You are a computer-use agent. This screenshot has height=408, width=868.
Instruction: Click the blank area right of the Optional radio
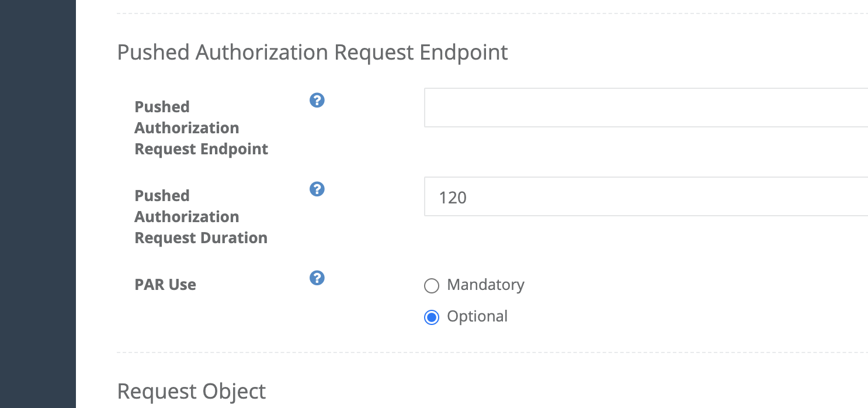[x=672, y=316]
